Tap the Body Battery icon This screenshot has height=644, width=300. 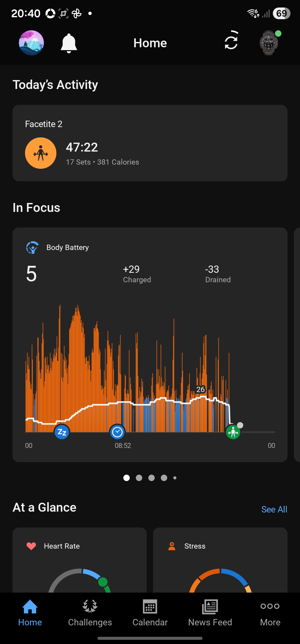[32, 247]
